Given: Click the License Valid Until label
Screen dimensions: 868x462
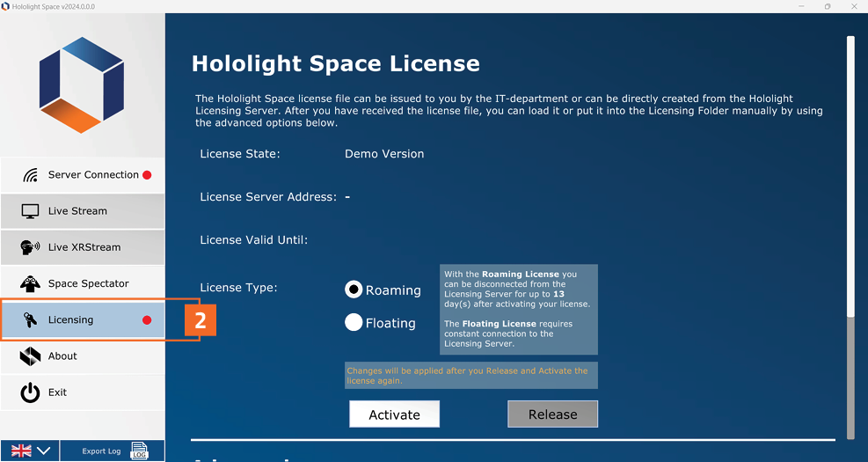Looking at the screenshot, I should [x=253, y=240].
